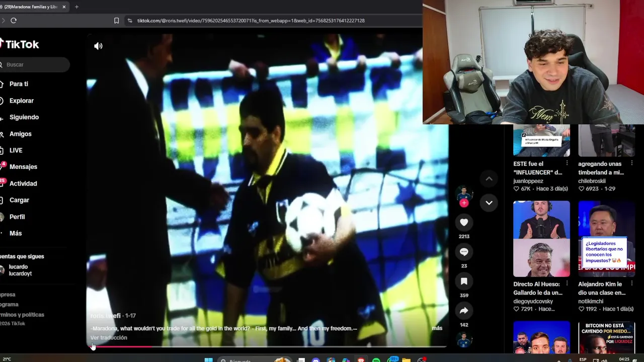Expand the caption with 'más'
Image resolution: width=644 pixels, height=362 pixels.
point(437,328)
